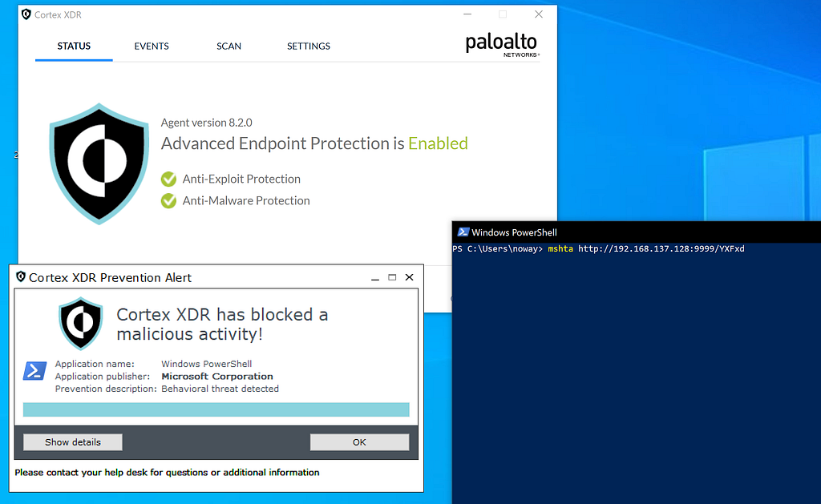
Task: Click 'Cortex XDR has blocked a malicious activity!' heading
Action: pyautogui.click(x=222, y=324)
